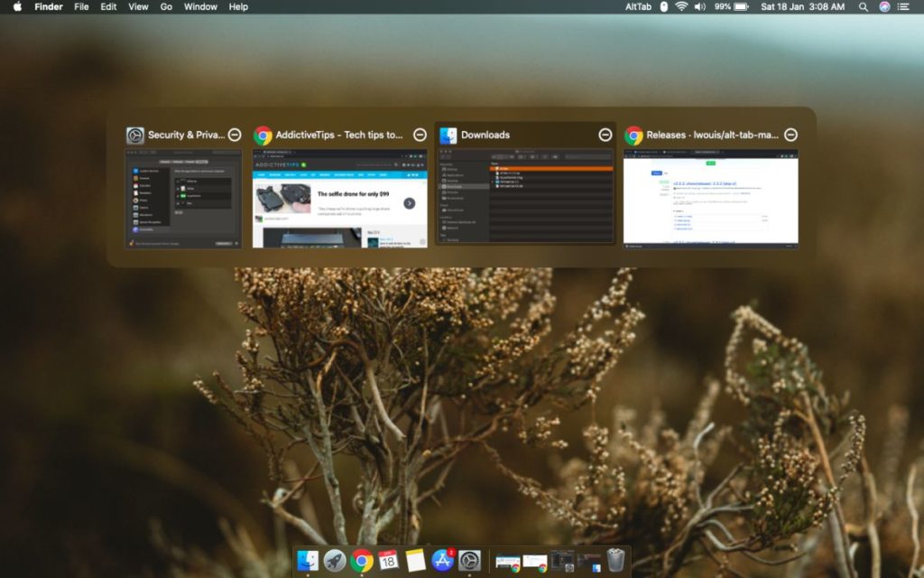
Task: Open the Window menu
Action: click(x=199, y=6)
